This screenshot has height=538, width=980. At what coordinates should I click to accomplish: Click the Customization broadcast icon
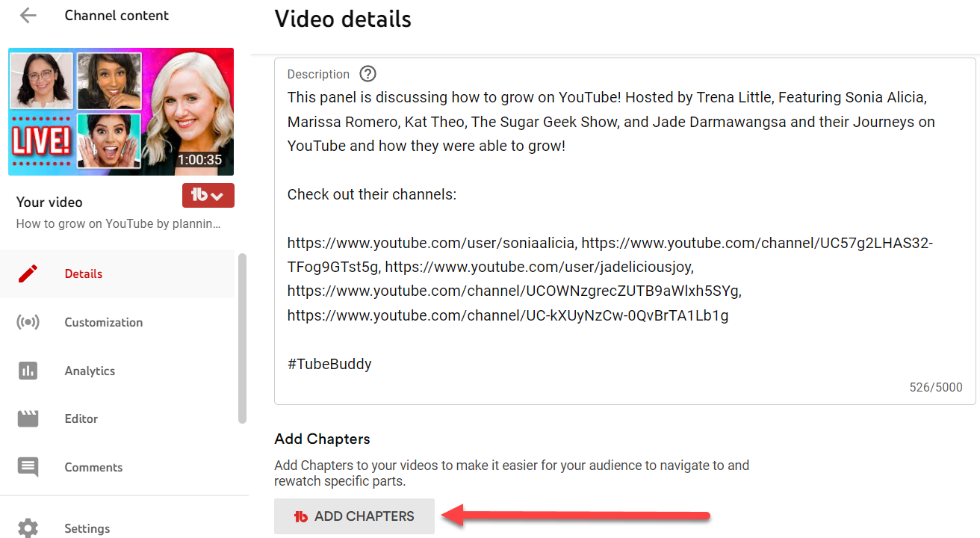pos(28,323)
